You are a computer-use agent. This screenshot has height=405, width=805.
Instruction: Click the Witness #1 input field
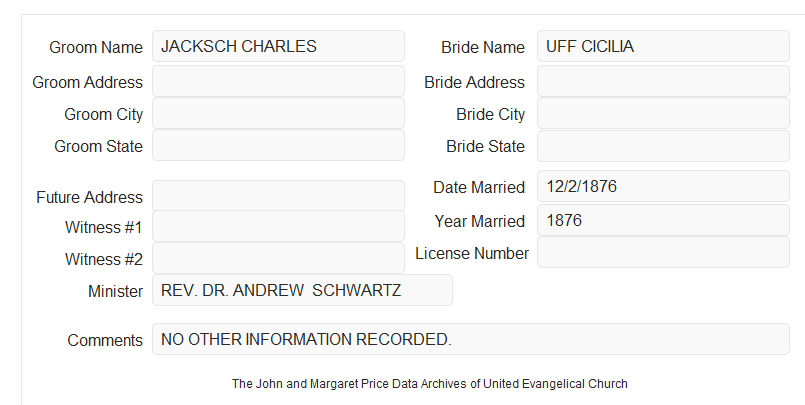point(278,226)
